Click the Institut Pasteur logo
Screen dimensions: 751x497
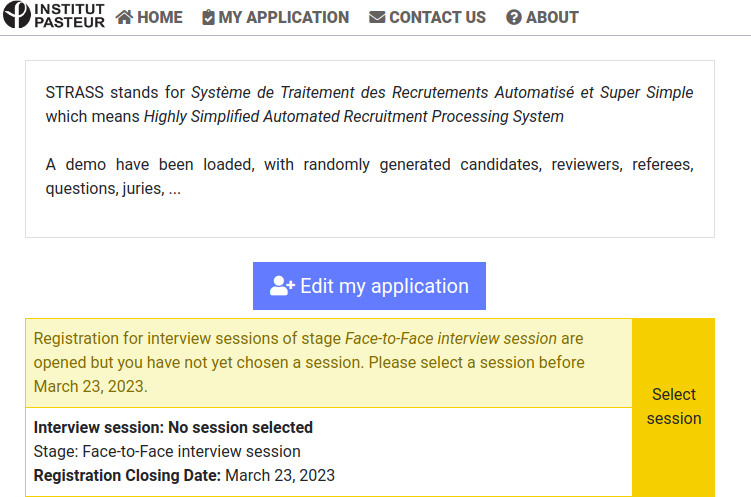(54, 16)
